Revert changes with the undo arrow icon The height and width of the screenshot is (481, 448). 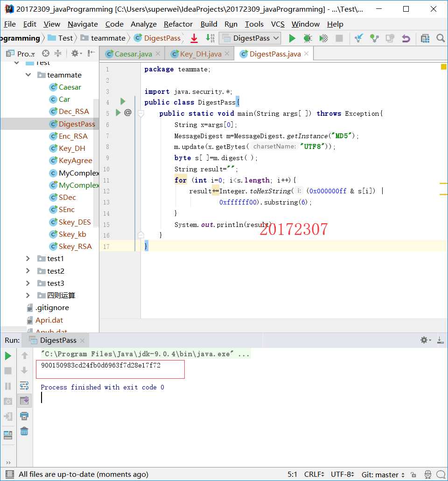pos(406,38)
